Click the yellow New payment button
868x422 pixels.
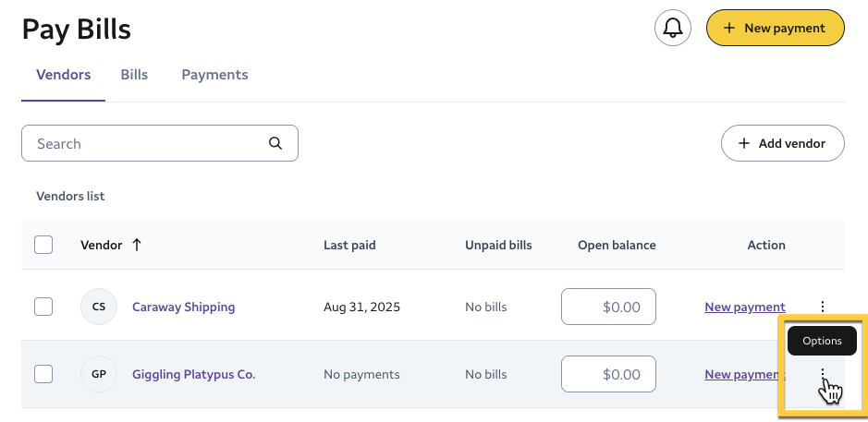(775, 28)
